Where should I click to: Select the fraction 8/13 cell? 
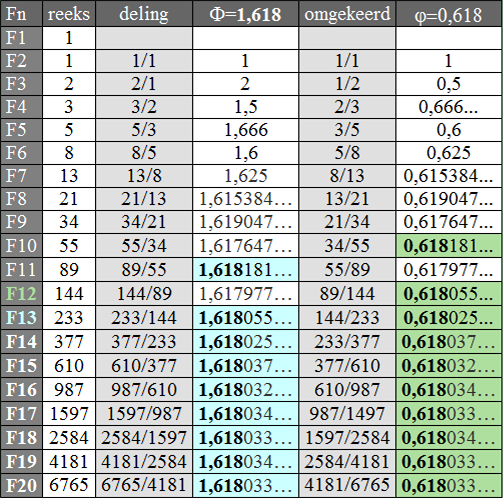pos(347,176)
